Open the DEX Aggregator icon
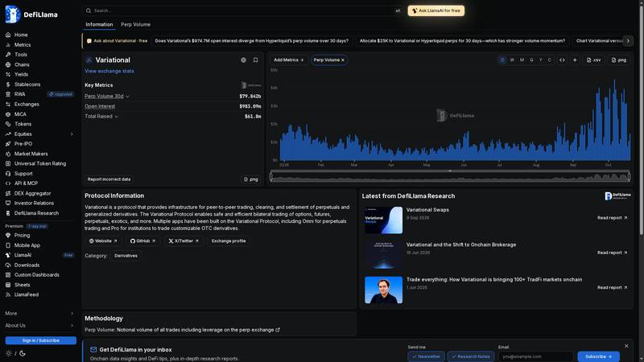The width and height of the screenshot is (644, 362). [x=8, y=193]
